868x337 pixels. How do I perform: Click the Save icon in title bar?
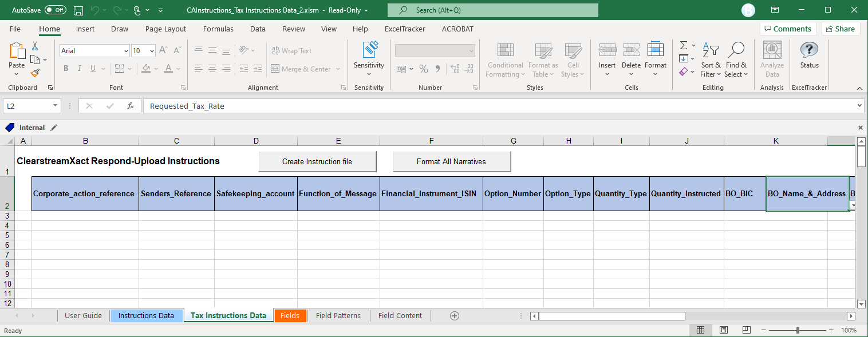pyautogui.click(x=78, y=10)
